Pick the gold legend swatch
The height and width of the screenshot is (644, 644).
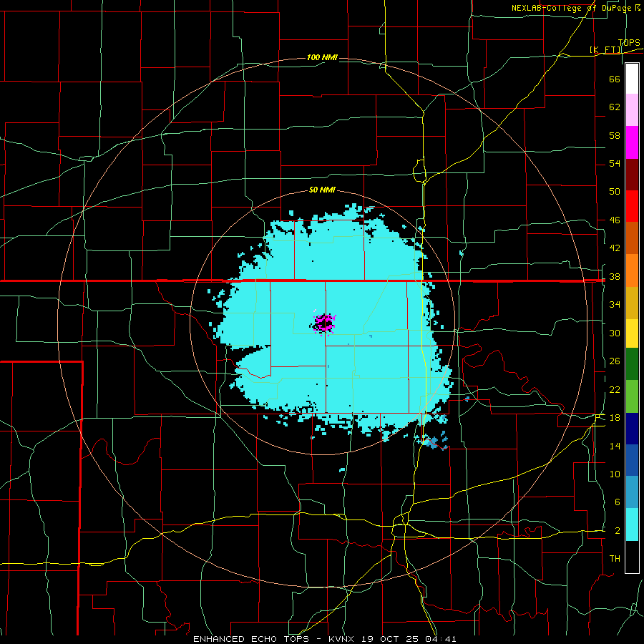click(x=632, y=303)
